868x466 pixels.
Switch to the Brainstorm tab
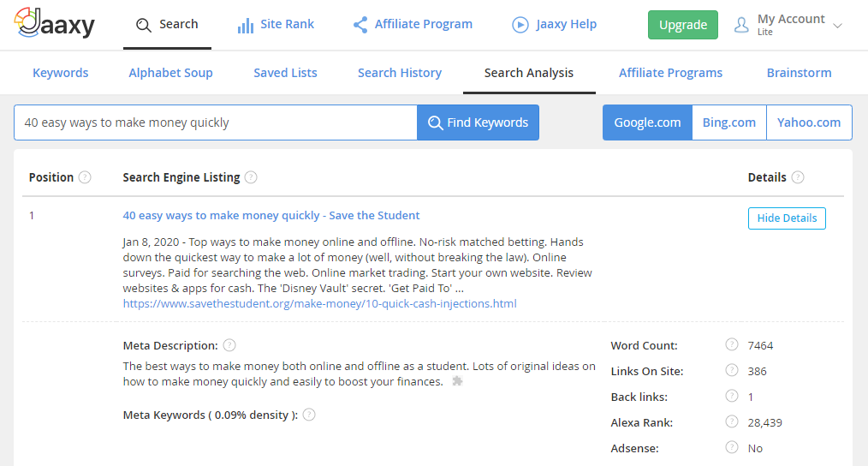click(799, 73)
